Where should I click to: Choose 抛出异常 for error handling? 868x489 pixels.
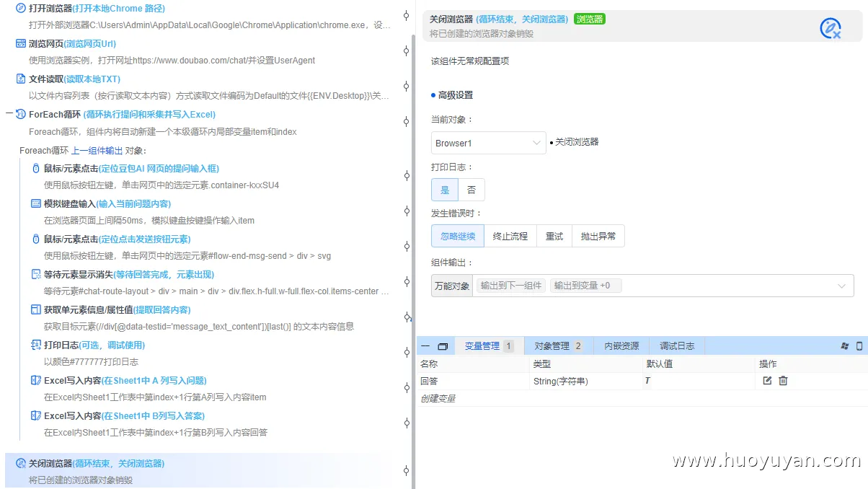[598, 236]
